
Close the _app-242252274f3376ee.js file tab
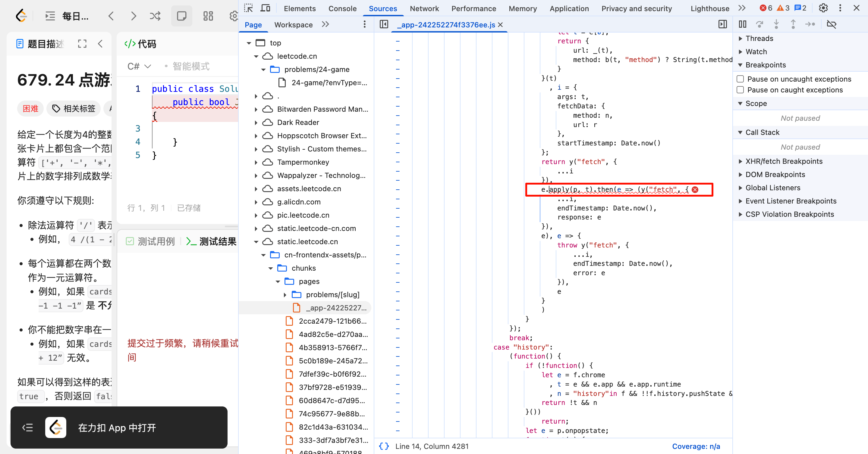pyautogui.click(x=500, y=25)
